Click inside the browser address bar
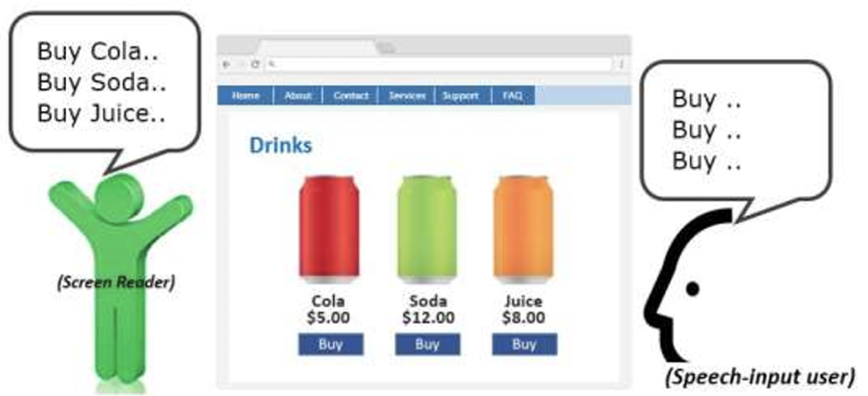The width and height of the screenshot is (868, 396). click(x=440, y=64)
